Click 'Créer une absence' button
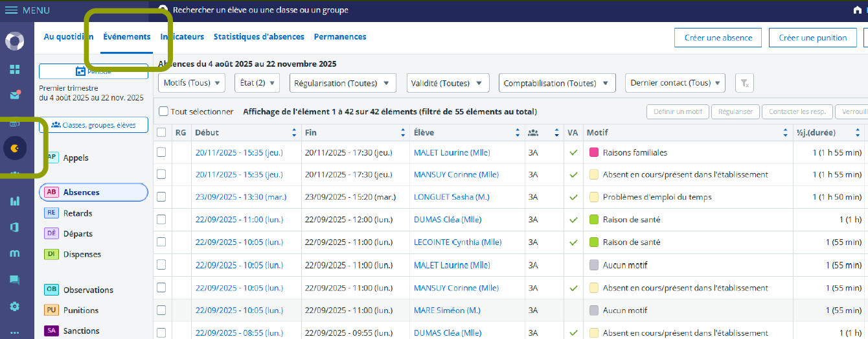Image resolution: width=868 pixels, height=339 pixels. coord(718,38)
